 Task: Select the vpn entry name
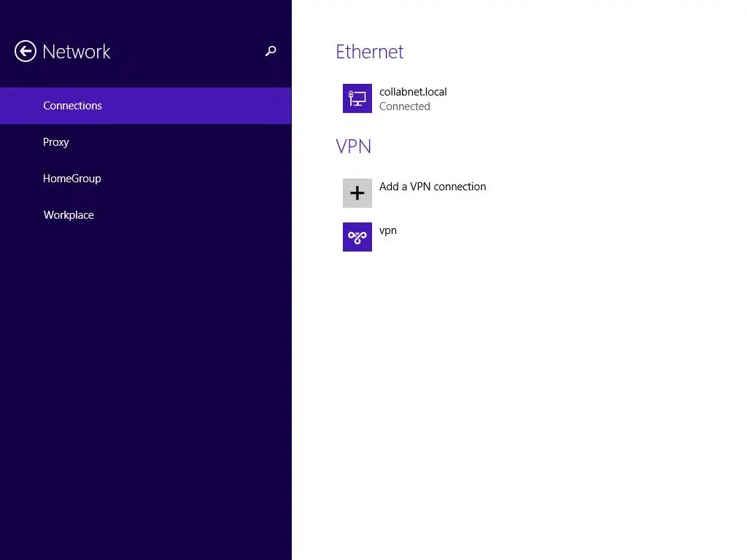[x=388, y=230]
